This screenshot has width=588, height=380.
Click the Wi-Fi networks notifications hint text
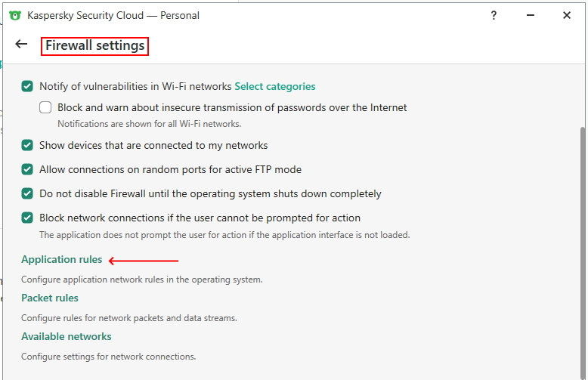point(149,124)
